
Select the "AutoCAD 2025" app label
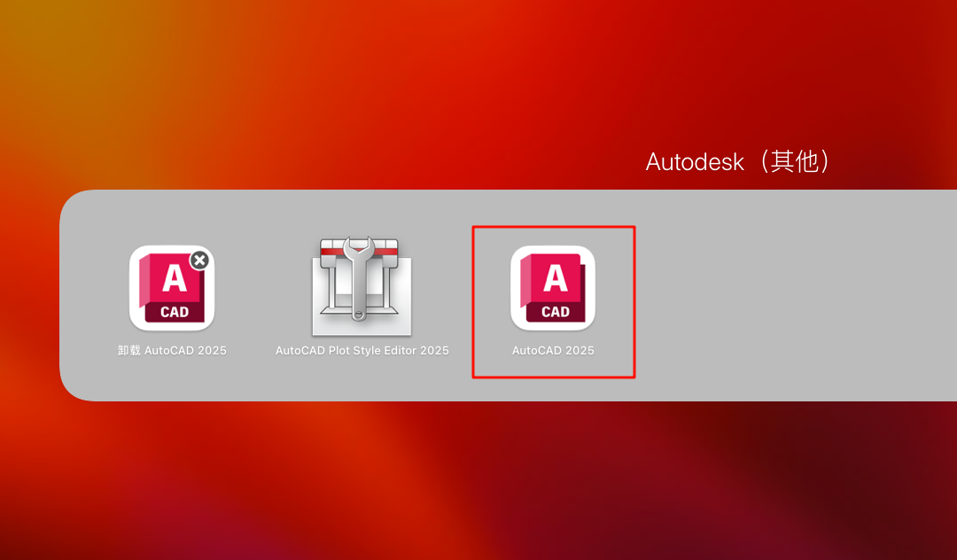tap(553, 351)
